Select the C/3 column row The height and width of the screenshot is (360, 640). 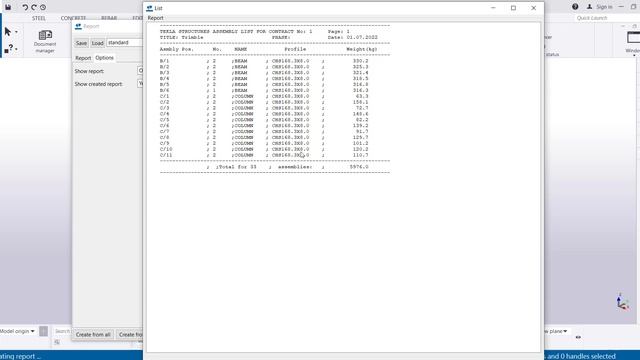click(x=264, y=108)
